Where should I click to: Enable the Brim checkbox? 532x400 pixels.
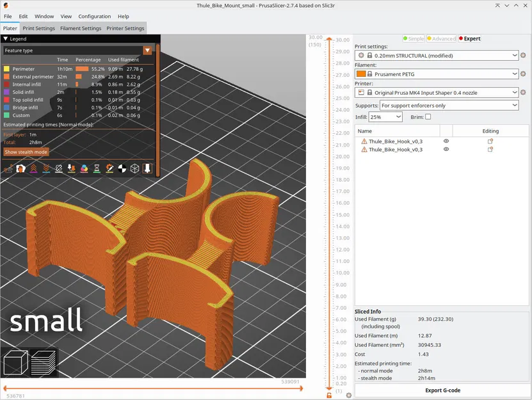coord(428,116)
